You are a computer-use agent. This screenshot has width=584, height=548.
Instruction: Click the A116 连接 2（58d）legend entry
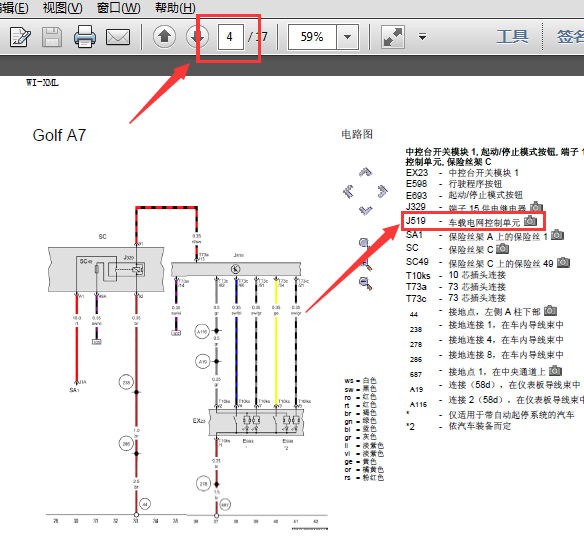coord(496,401)
